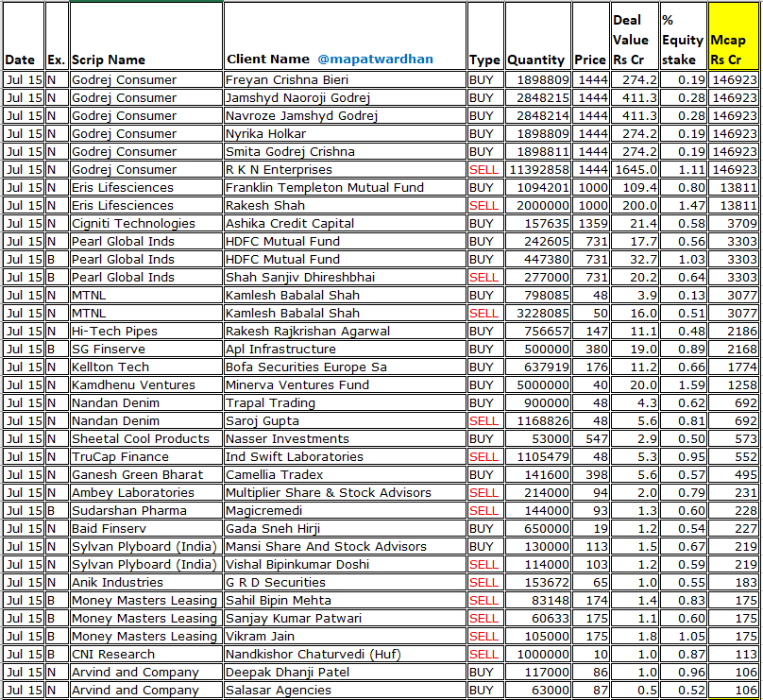The height and width of the screenshot is (700, 763).
Task: Select Mansi Share And Stock Advisors cell
Action: click(x=345, y=547)
